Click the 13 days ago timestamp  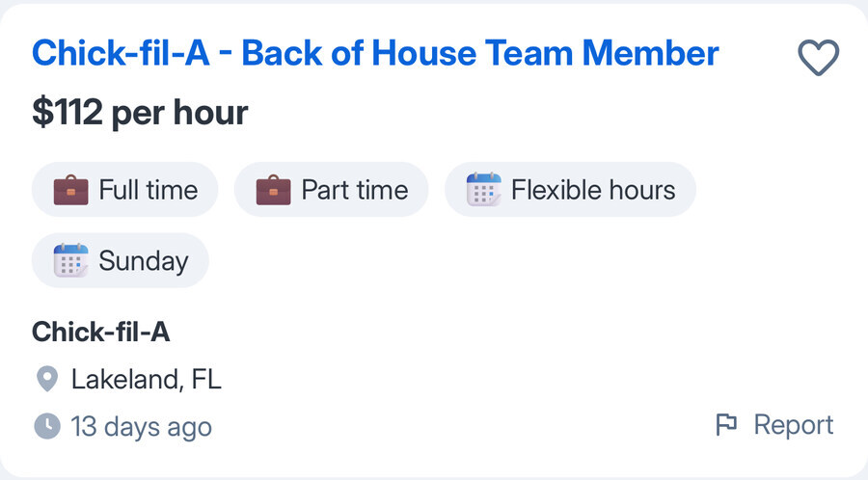[141, 425]
